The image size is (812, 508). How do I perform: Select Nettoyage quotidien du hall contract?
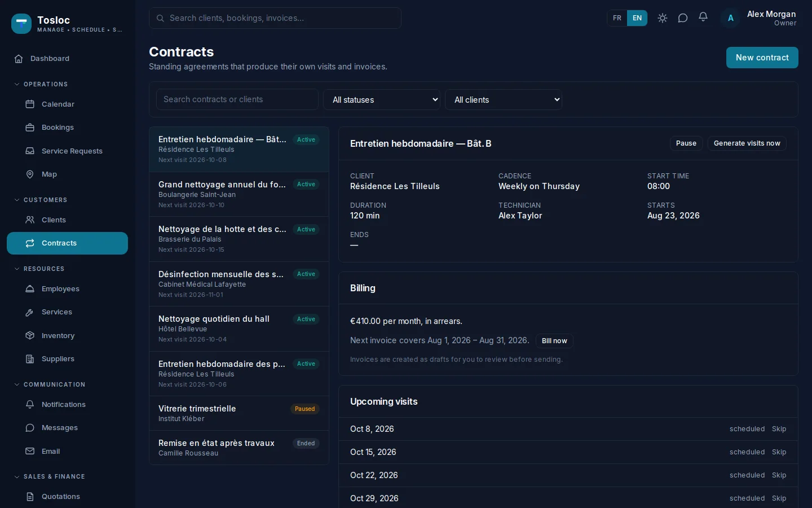239,329
